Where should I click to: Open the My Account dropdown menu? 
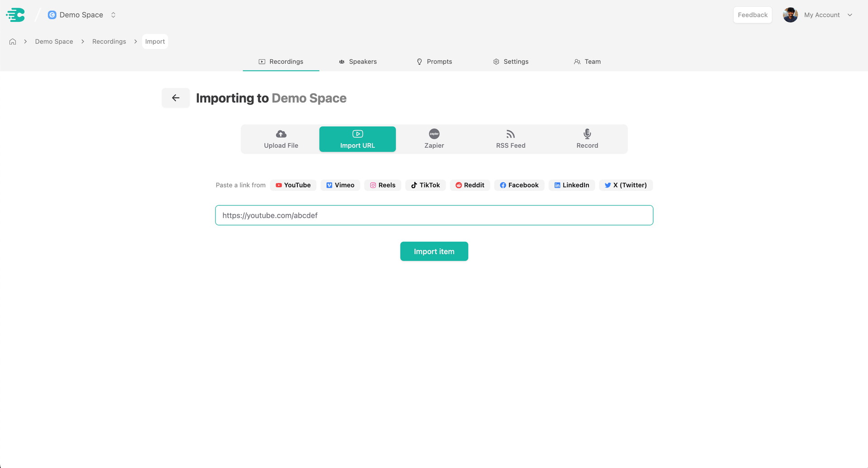coord(828,15)
